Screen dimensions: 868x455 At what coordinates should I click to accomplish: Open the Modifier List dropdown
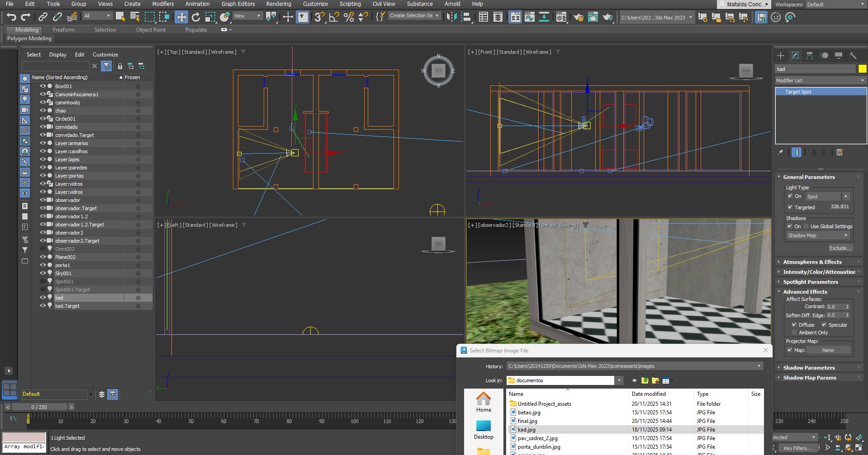point(820,80)
